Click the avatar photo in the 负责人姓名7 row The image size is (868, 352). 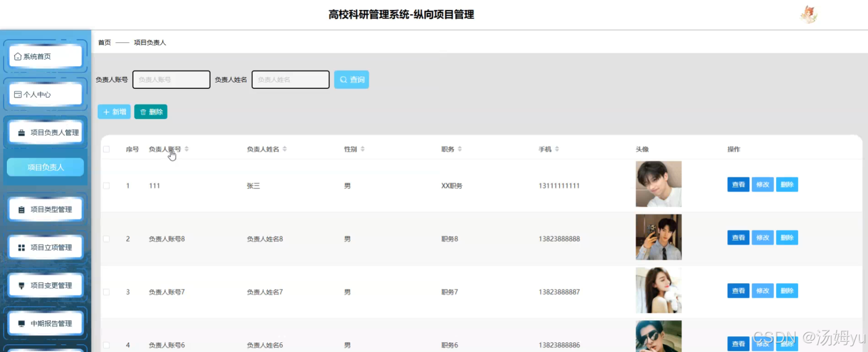click(658, 290)
